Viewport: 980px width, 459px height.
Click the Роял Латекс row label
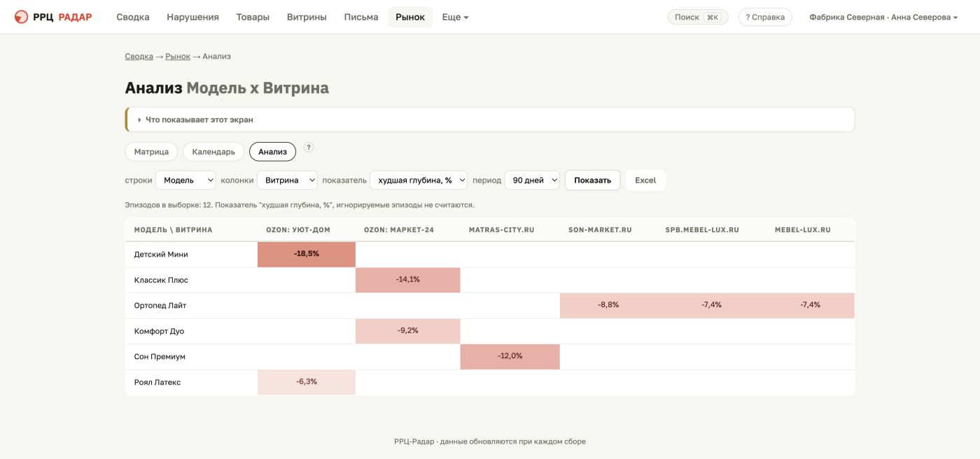(x=157, y=383)
